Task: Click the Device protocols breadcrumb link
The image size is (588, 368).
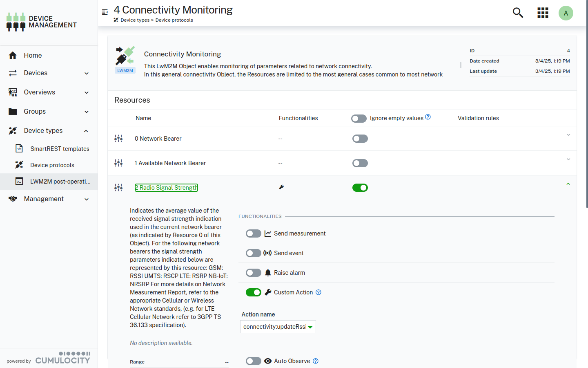Action: point(174,20)
